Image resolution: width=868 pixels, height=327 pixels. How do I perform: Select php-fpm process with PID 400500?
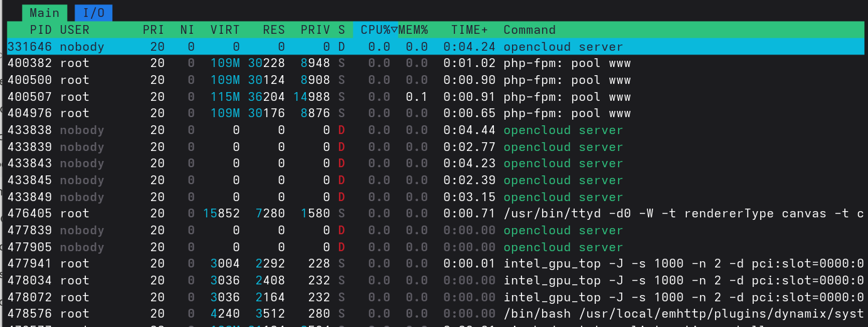435,80
